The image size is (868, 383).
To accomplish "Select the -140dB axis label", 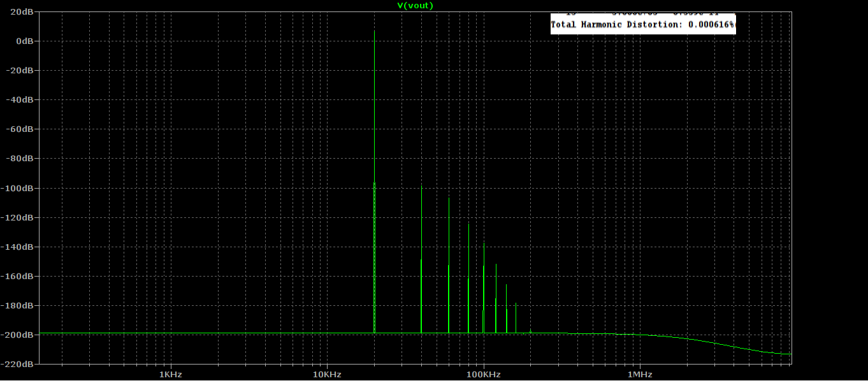I will 18,247.
